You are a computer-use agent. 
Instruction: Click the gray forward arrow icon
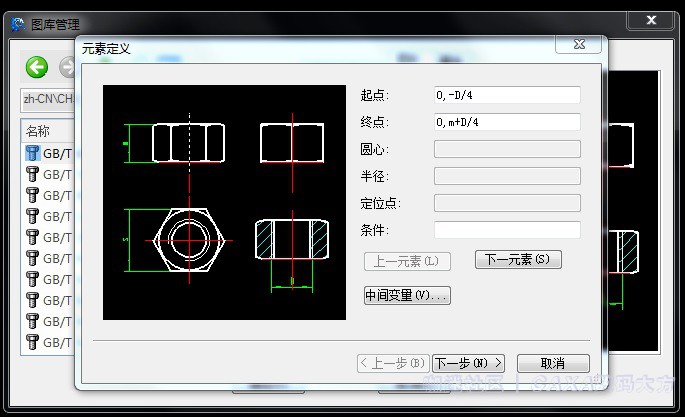click(66, 67)
